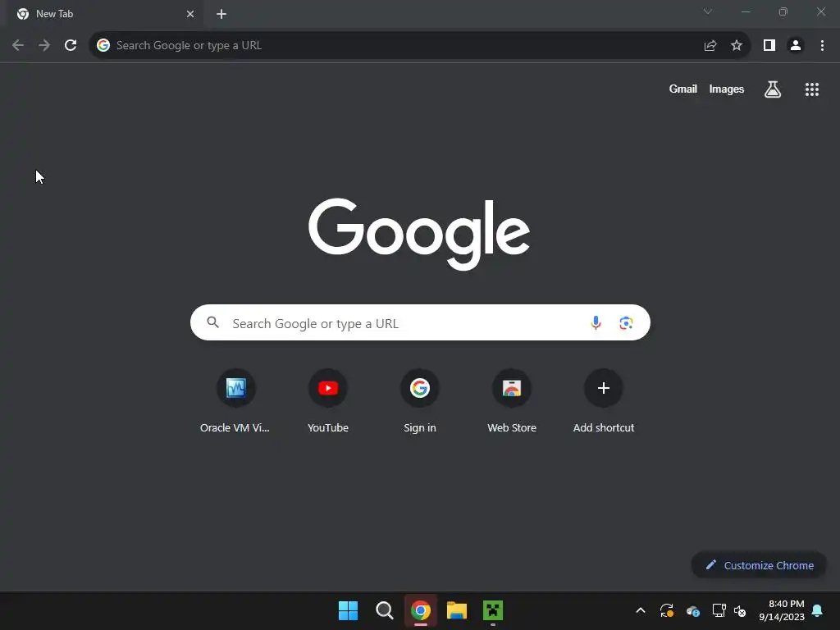Open the Oracle VM Vi... shortcut

pyautogui.click(x=235, y=400)
